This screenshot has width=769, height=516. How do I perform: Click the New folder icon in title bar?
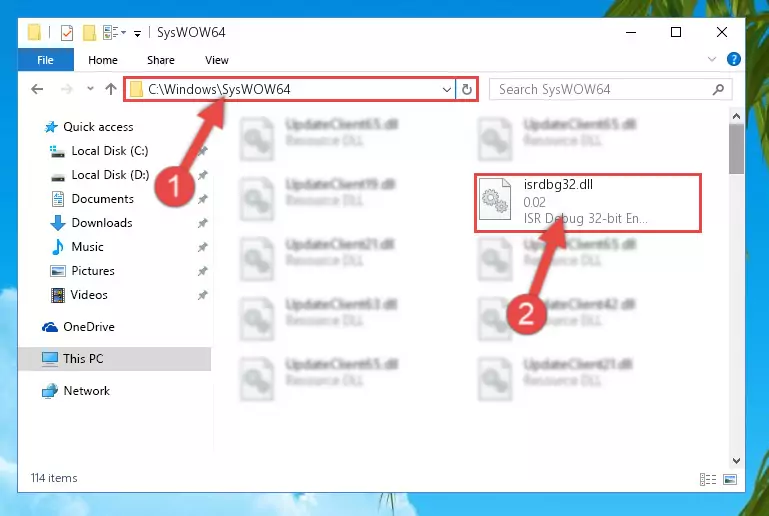89,33
